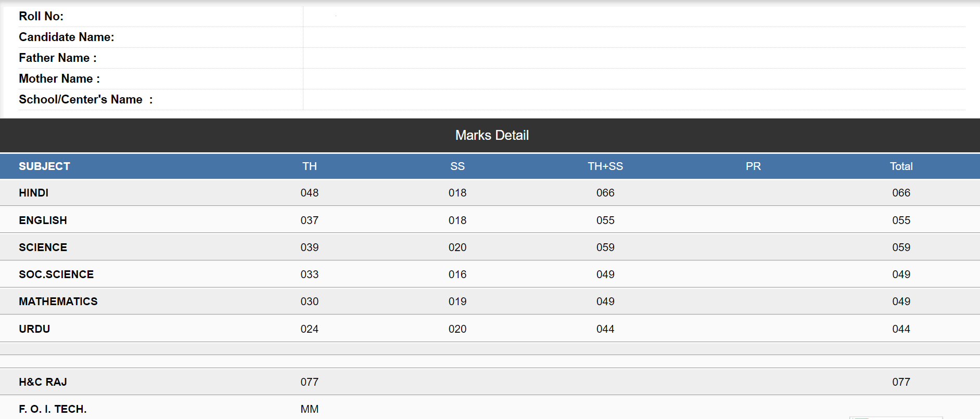This screenshot has width=980, height=419.
Task: Click the Roll No field label
Action: coord(41,16)
